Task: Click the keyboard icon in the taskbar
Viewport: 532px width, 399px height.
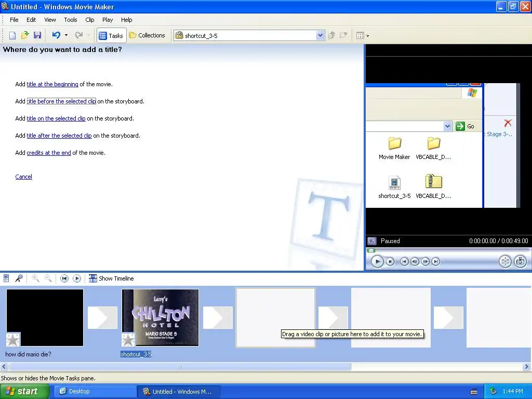Action: click(x=474, y=392)
